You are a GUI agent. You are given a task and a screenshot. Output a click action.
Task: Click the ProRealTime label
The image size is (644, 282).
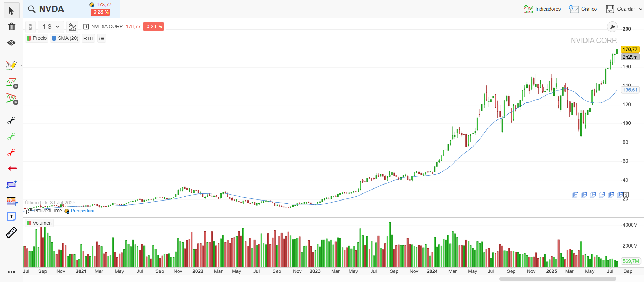48,211
